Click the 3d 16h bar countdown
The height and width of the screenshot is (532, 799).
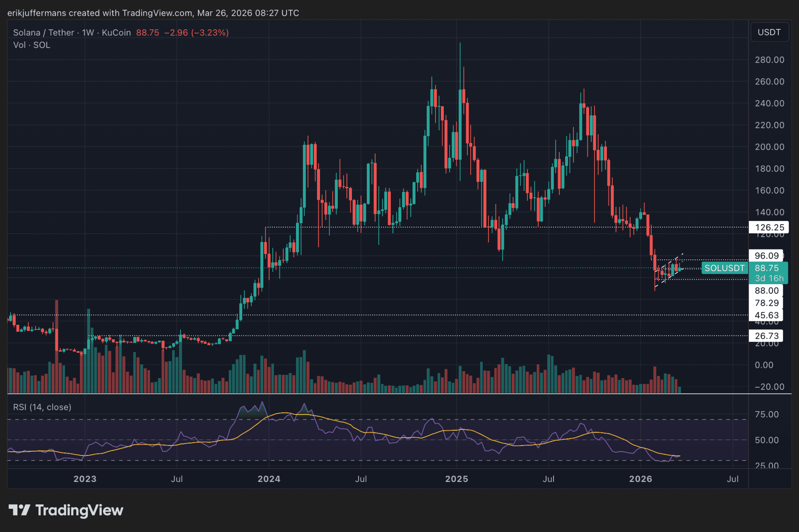[769, 278]
